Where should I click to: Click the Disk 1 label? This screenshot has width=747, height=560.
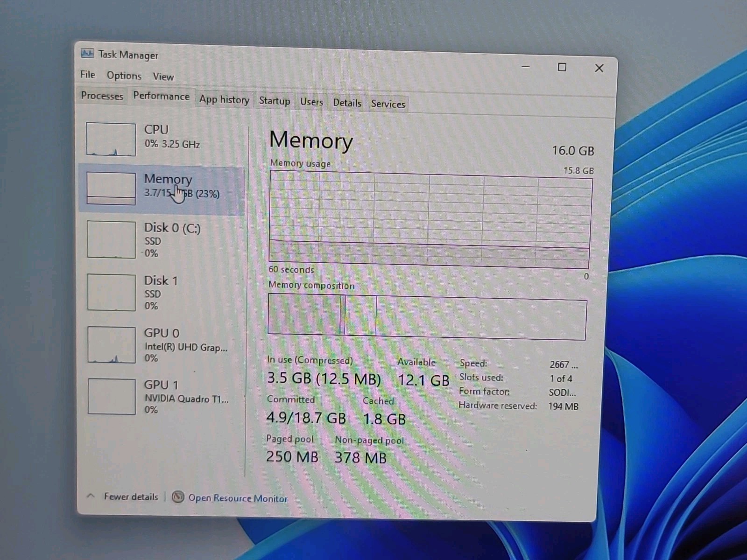pos(161,280)
